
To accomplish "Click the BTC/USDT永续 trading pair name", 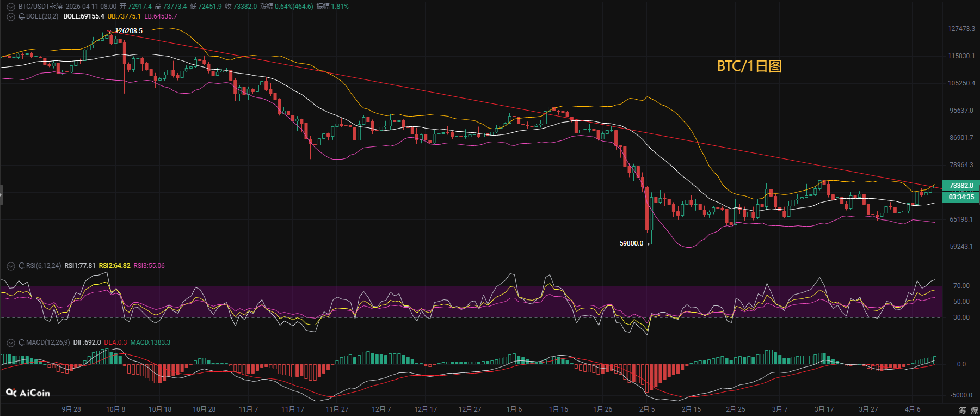I will pos(40,7).
